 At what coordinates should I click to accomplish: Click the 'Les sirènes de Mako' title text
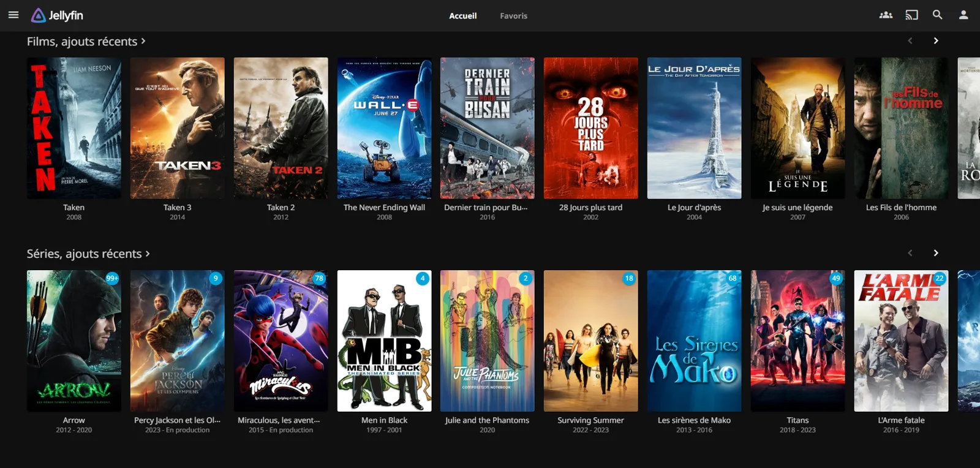coord(695,420)
